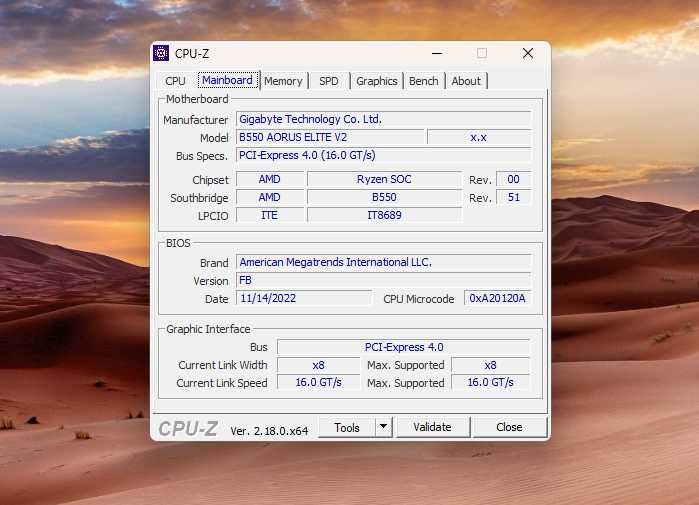Switch to the Bench tab
The width and height of the screenshot is (699, 505).
[424, 81]
